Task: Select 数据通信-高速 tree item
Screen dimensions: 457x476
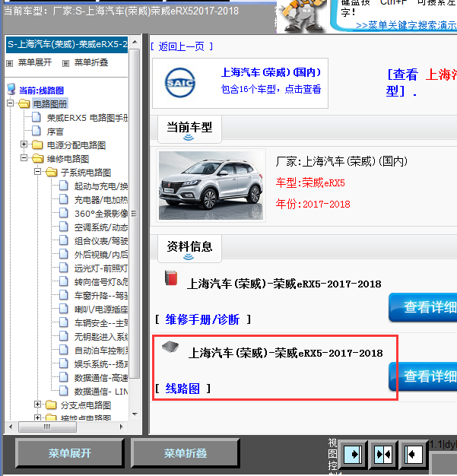Action: pos(101,377)
